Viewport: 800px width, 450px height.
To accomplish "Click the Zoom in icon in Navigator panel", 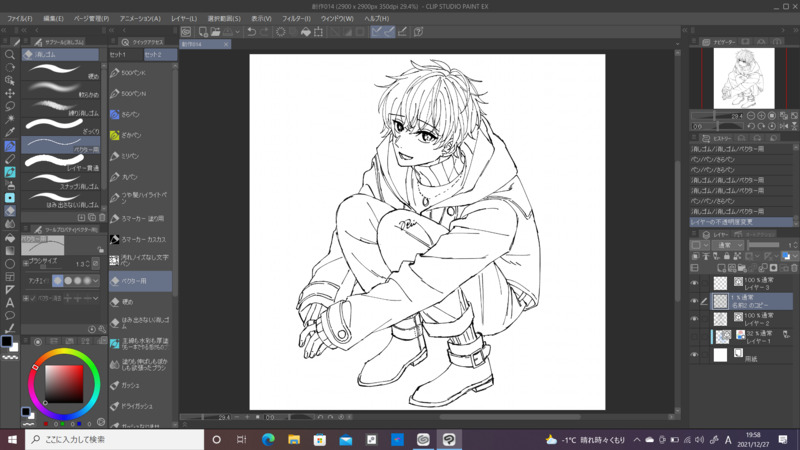I will click(x=761, y=116).
